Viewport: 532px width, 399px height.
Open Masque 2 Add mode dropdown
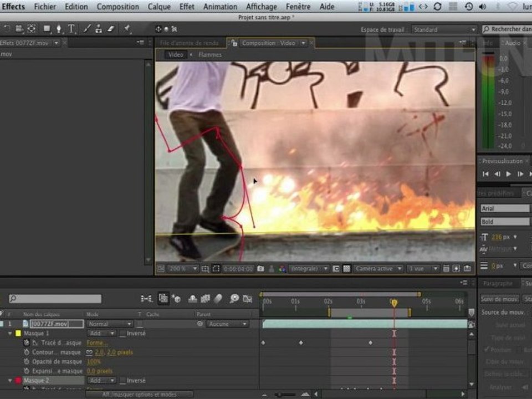click(101, 381)
